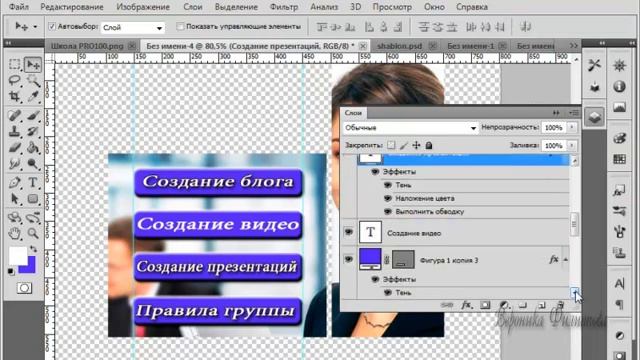
Task: Open the Редактирование menu
Action: (72, 7)
